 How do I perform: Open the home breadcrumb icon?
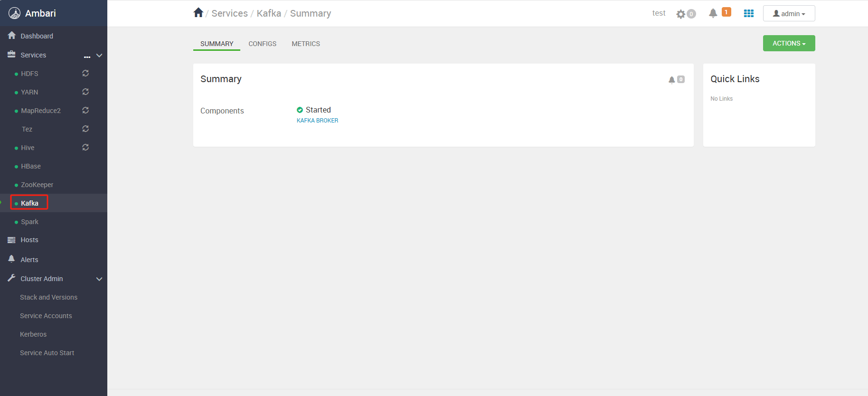[198, 13]
